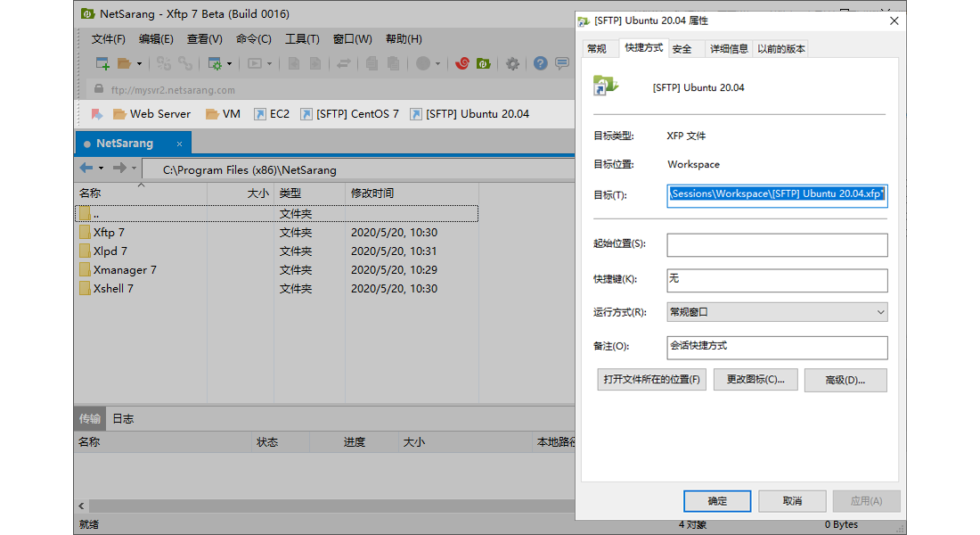Click the grayed globe toolbar icon

(x=423, y=63)
